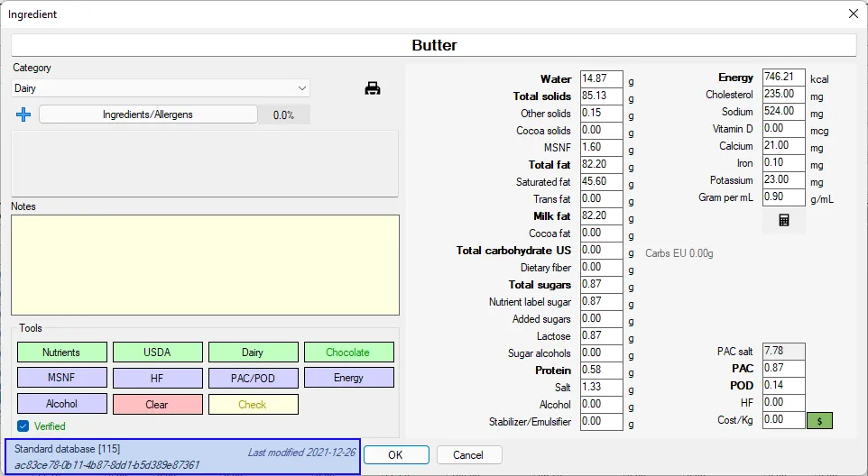868x476 pixels.
Task: Click the Carbs EU 0.00g text
Action: click(679, 253)
